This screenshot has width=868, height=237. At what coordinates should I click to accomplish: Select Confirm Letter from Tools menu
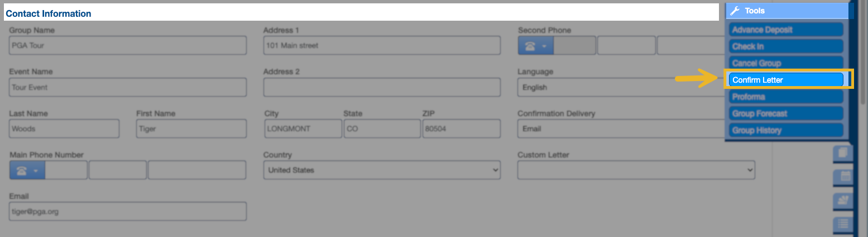(x=785, y=80)
